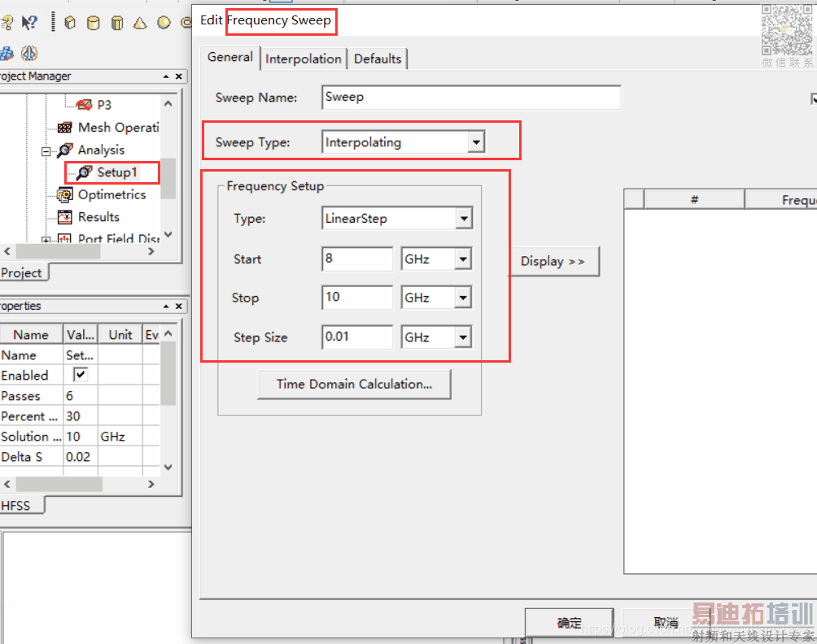Screen dimensions: 817x644
Task: Open the Start frequency unit dropdown
Action: click(463, 259)
